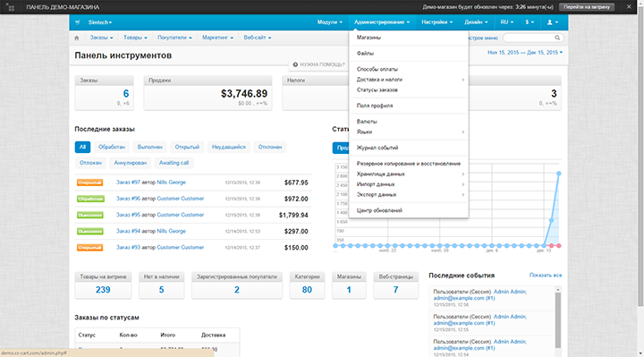Open order #97 link
Viewport: 644px width, 357px height.
(128, 183)
